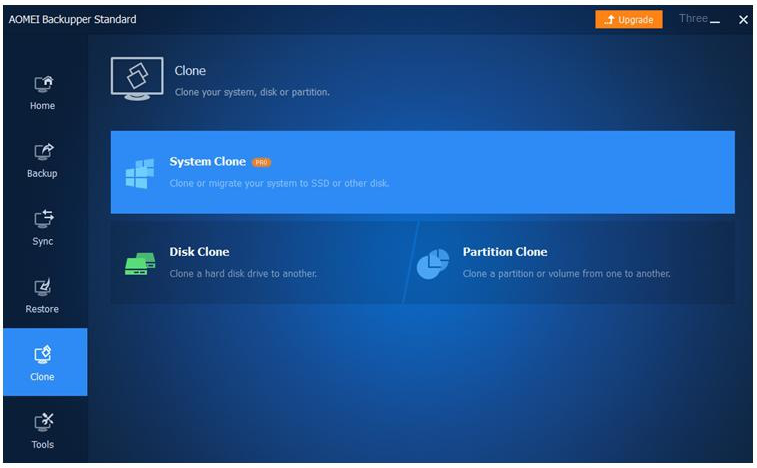Choose the Partition Clone option title
This screenshot has width=757, height=468.
tap(504, 252)
